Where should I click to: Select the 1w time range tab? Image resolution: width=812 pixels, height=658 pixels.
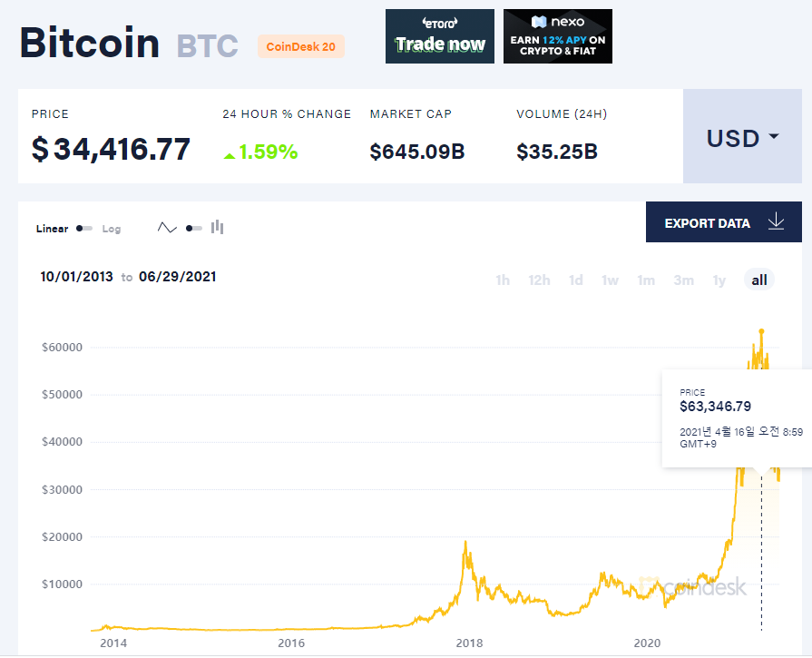[x=610, y=280]
